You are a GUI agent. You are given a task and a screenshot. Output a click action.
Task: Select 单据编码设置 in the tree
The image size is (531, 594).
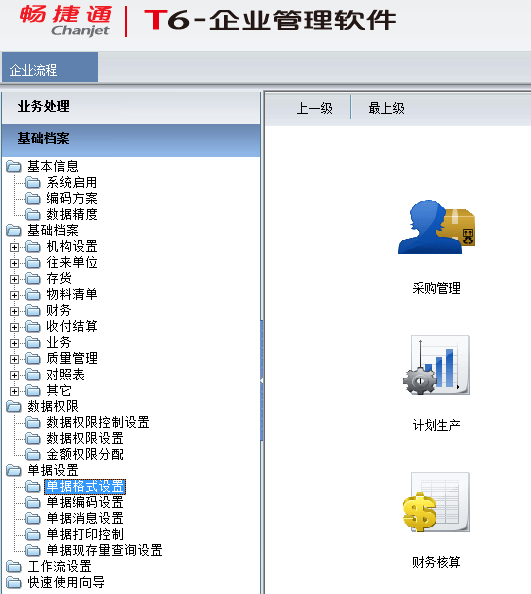click(85, 503)
